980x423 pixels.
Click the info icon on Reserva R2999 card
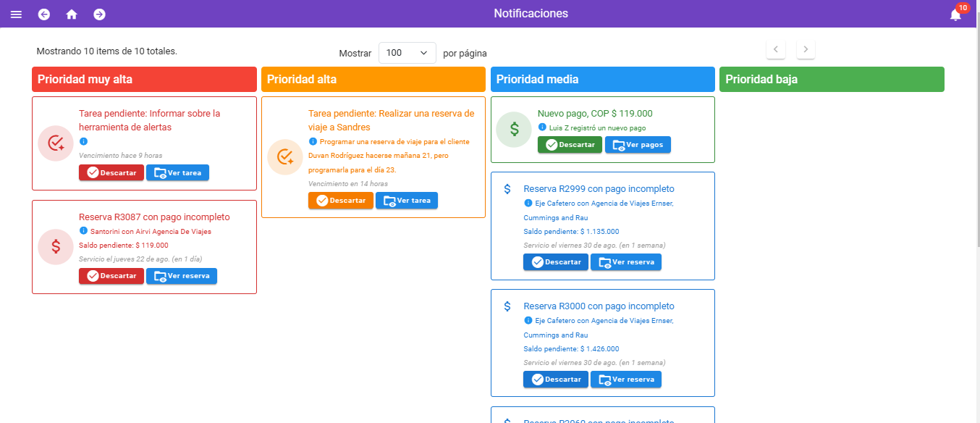coord(528,203)
